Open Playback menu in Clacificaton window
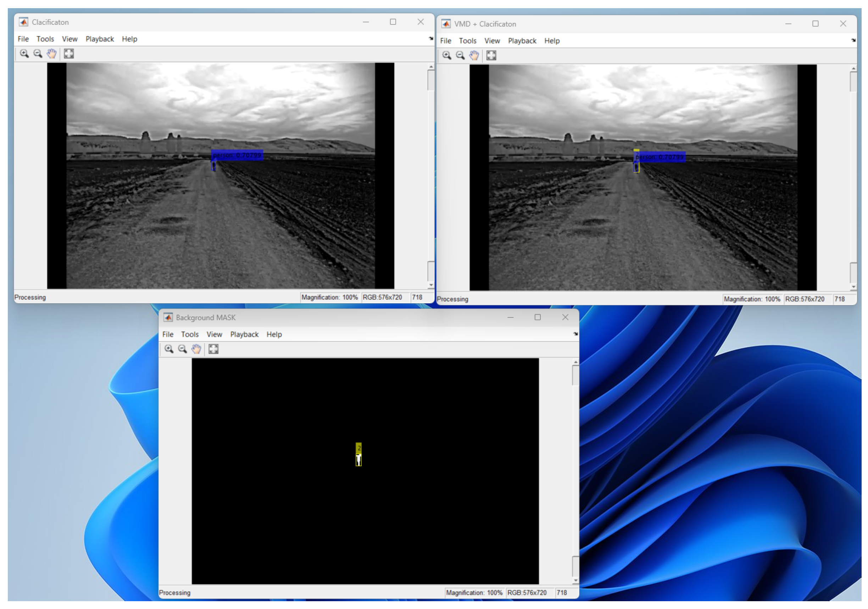The width and height of the screenshot is (868, 609). pos(99,39)
